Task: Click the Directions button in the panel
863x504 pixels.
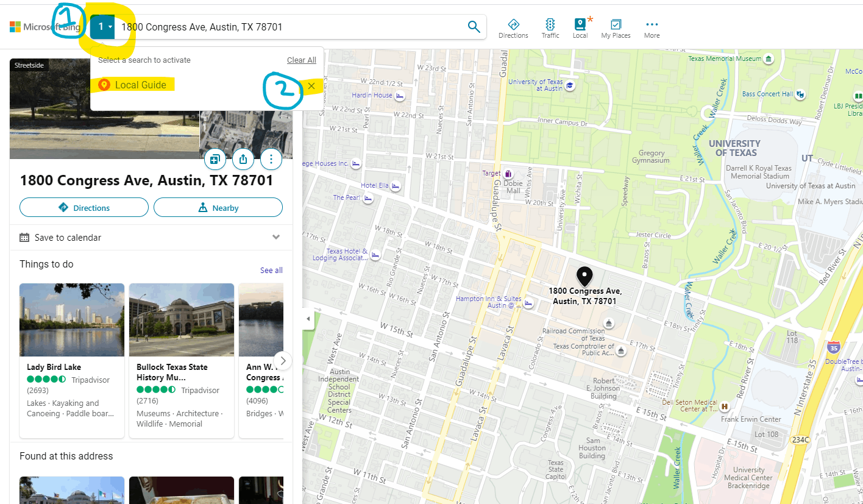Action: coord(84,208)
